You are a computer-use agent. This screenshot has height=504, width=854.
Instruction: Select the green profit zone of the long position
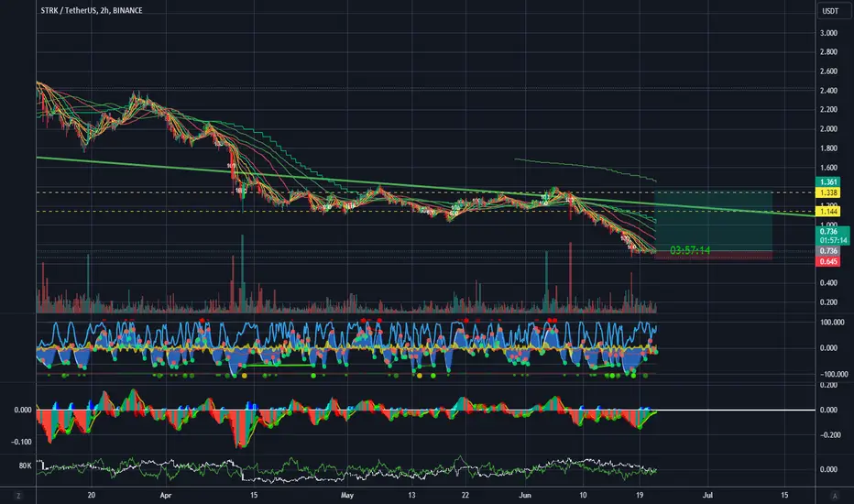(x=714, y=221)
